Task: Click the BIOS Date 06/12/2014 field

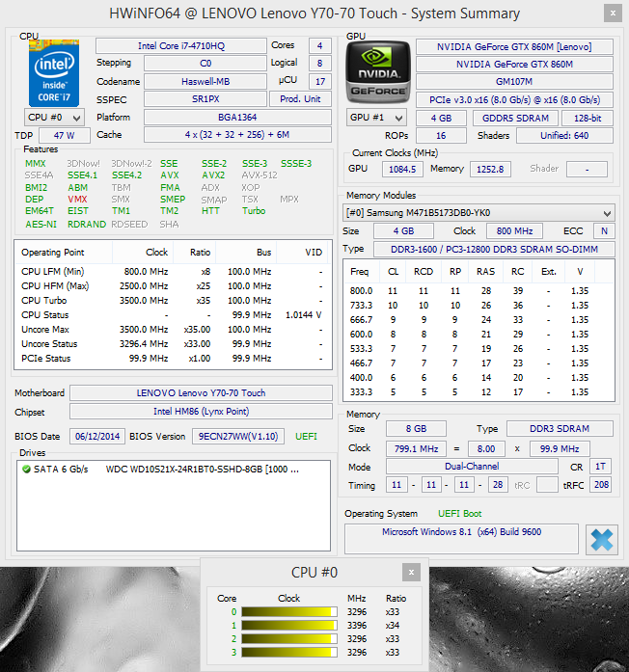Action: [x=97, y=437]
